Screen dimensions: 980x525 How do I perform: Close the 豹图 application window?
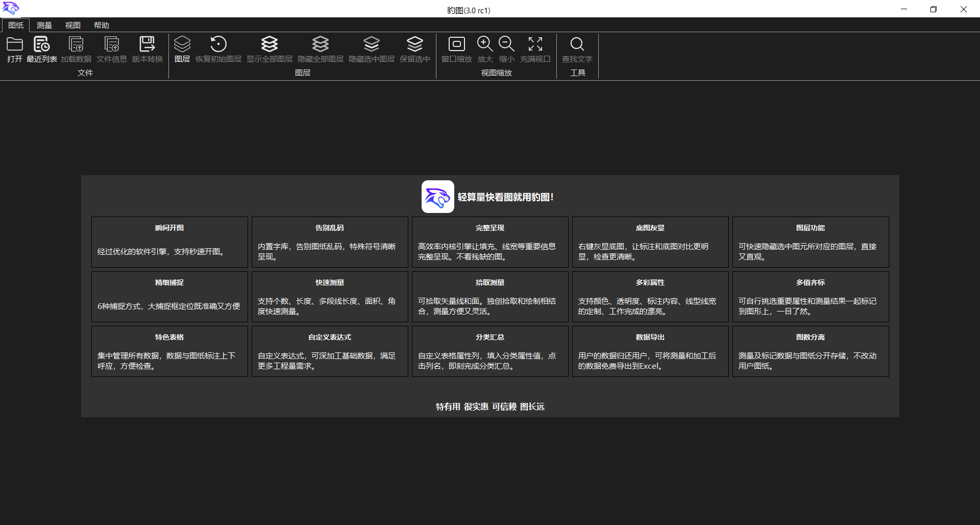(x=964, y=9)
